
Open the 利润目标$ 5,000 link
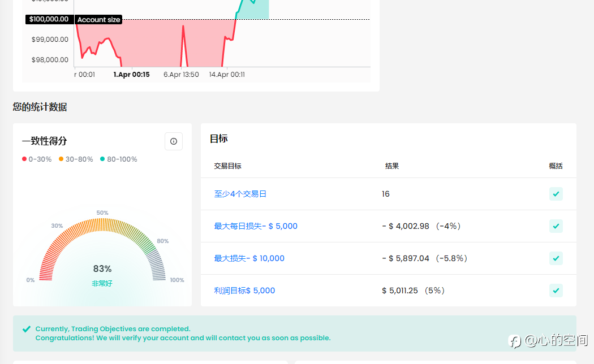click(244, 290)
